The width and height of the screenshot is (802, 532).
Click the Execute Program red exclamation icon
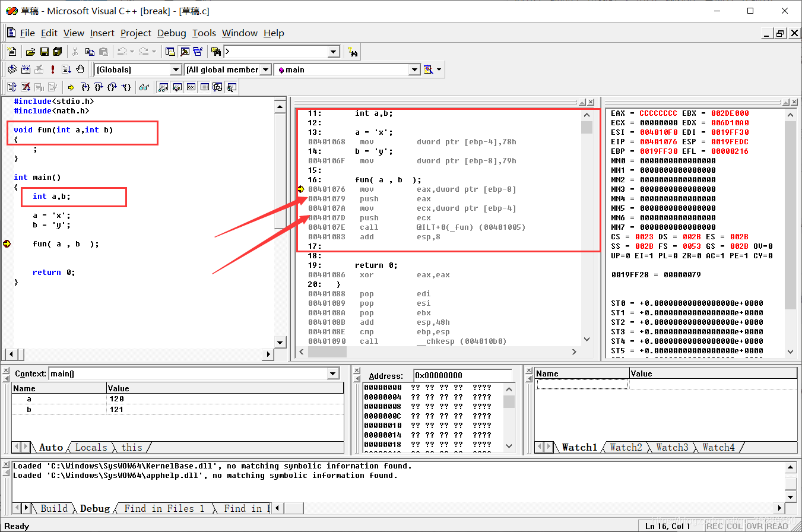pos(52,69)
